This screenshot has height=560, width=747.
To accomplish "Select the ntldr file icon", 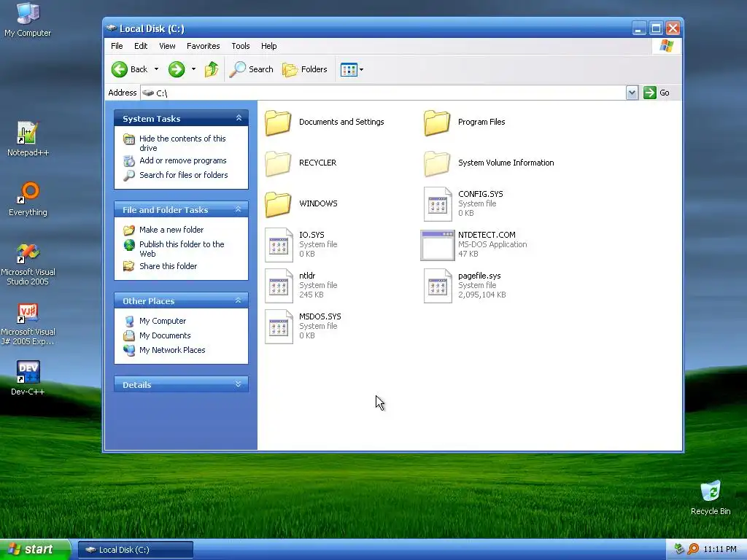I will [279, 286].
